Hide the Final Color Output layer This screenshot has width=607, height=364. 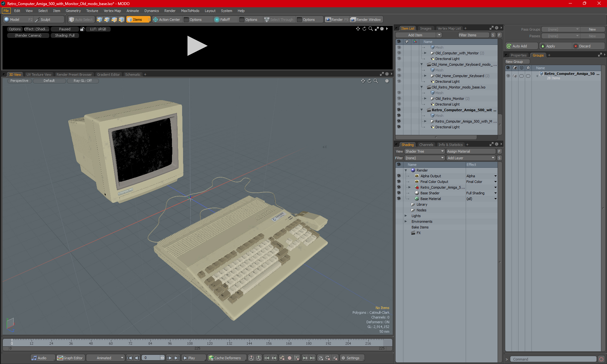[399, 182]
